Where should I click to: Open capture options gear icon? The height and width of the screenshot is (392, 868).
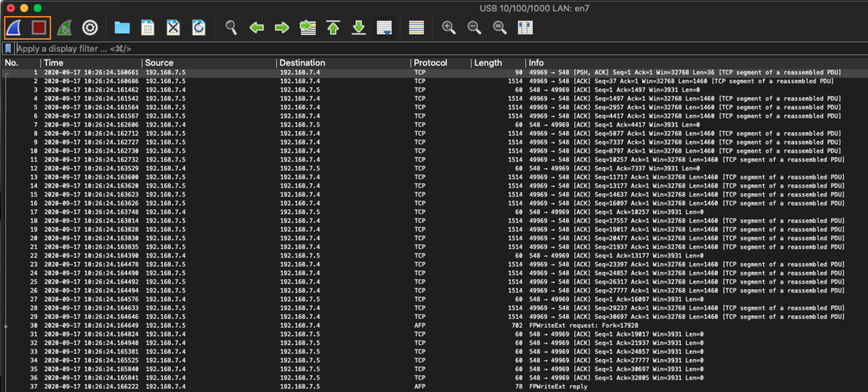coord(90,27)
